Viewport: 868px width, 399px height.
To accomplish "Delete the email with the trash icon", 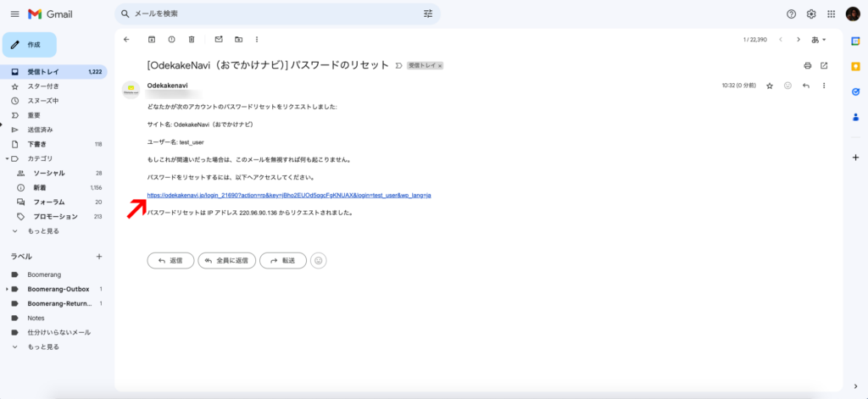I will [192, 39].
